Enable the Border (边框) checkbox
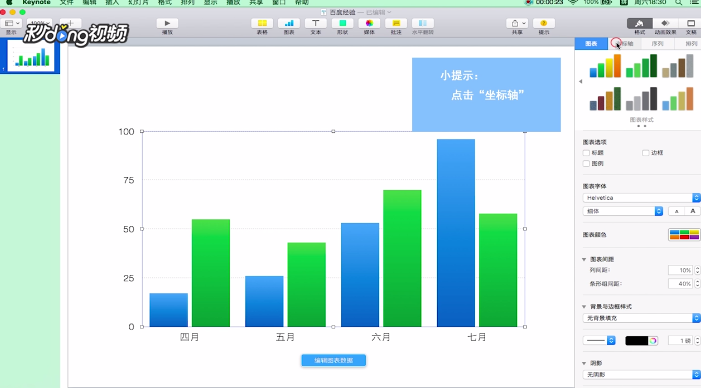 click(x=646, y=153)
